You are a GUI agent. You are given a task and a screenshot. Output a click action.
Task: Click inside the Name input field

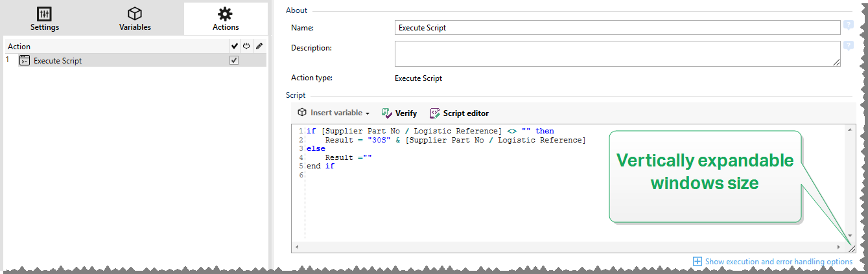(617, 27)
